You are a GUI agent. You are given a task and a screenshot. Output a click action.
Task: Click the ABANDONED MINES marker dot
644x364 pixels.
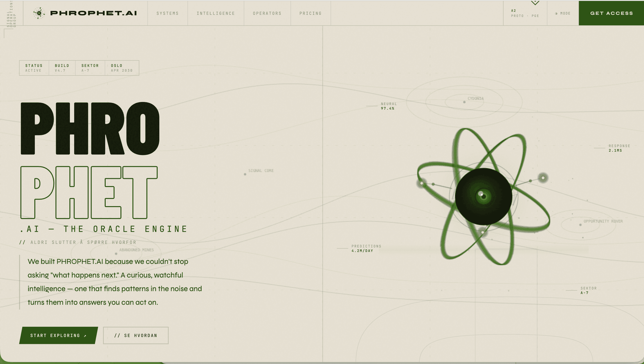(x=116, y=253)
